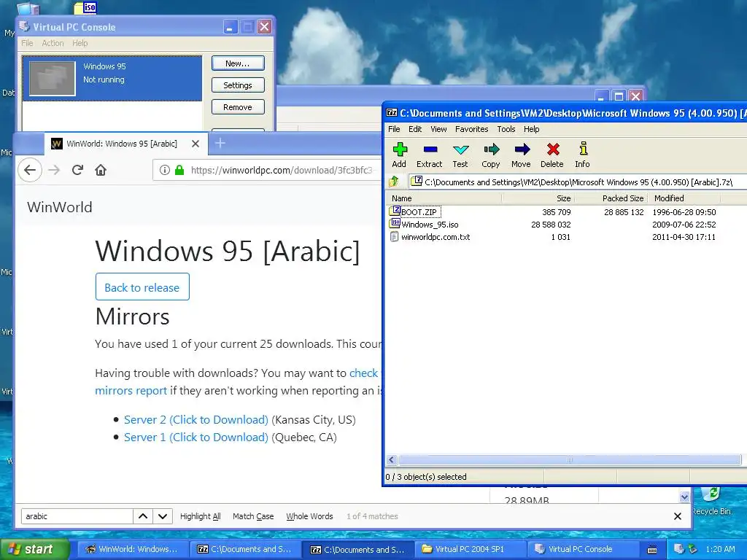Click the Back to release button
The height and width of the screenshot is (560, 747).
pyautogui.click(x=142, y=287)
